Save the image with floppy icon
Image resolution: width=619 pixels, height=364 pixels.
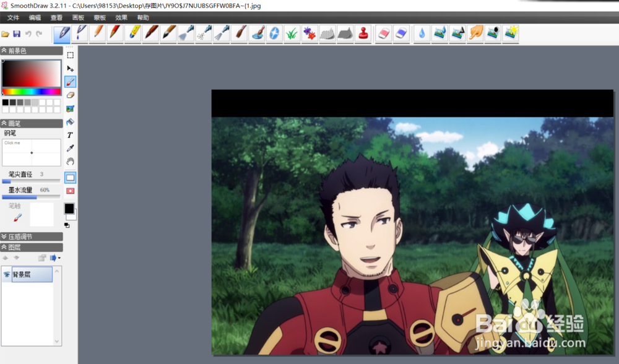(17, 34)
